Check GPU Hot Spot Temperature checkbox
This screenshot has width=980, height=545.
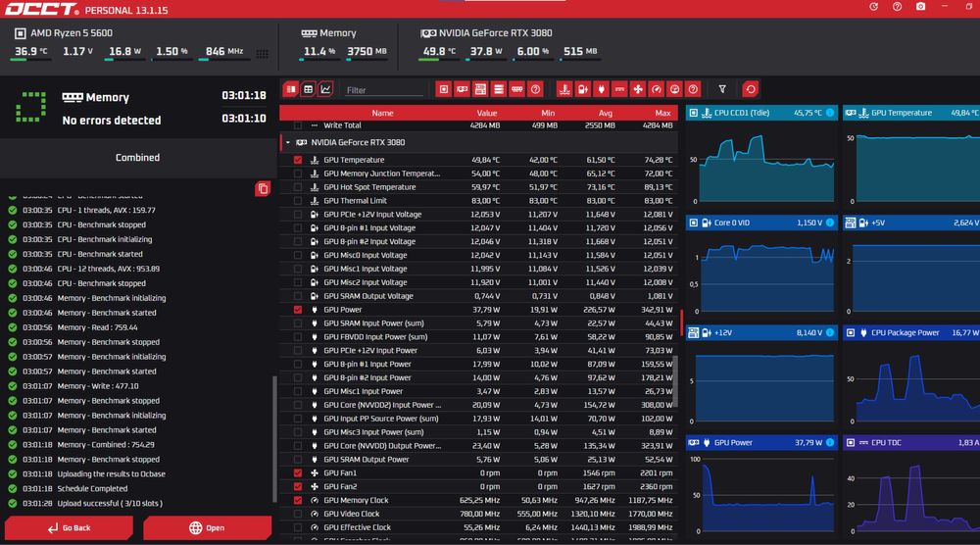tap(298, 187)
